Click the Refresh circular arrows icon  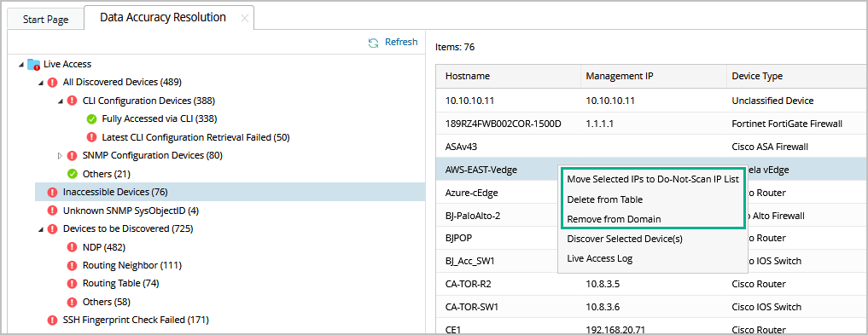374,43
